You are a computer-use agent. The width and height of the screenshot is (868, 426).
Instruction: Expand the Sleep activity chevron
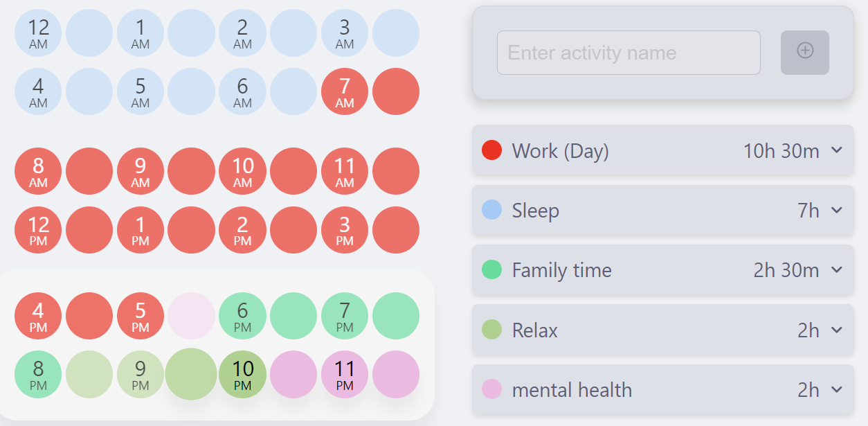coord(837,210)
